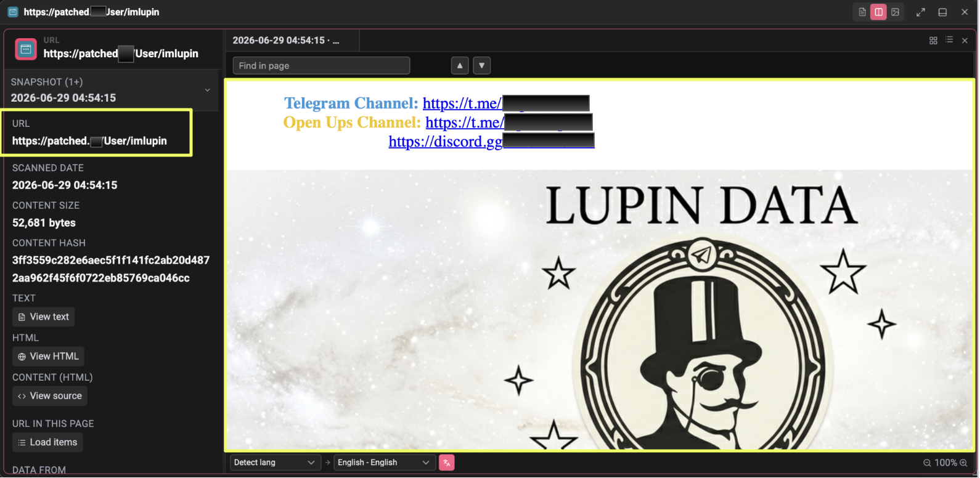Zoom out the page preview
The height and width of the screenshot is (478, 980).
927,463
